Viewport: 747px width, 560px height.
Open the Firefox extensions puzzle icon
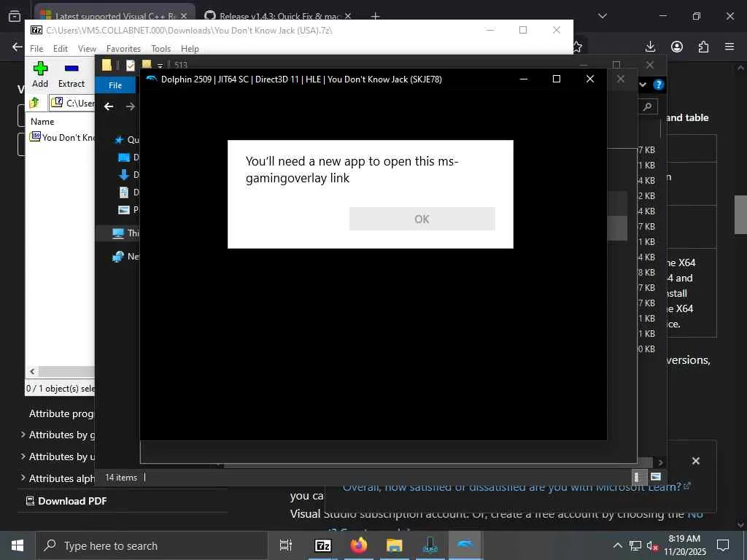click(x=703, y=47)
